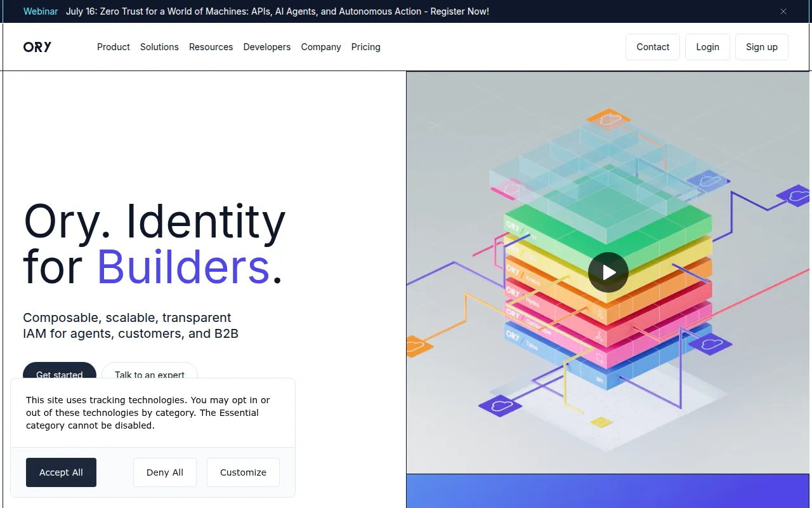Open the Product menu

tap(114, 47)
